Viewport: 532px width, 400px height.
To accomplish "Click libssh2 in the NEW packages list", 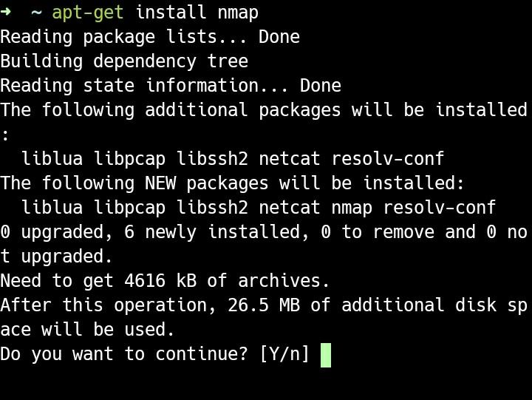I will click(x=212, y=208).
